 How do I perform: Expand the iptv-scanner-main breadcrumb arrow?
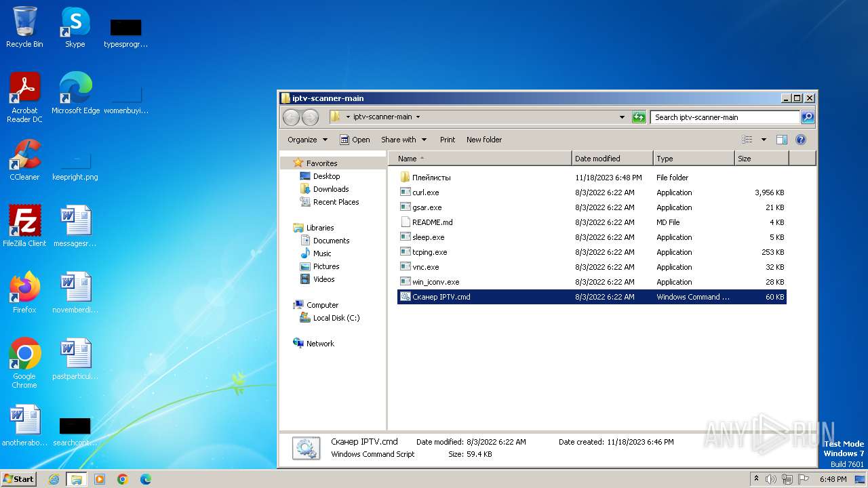pos(418,117)
